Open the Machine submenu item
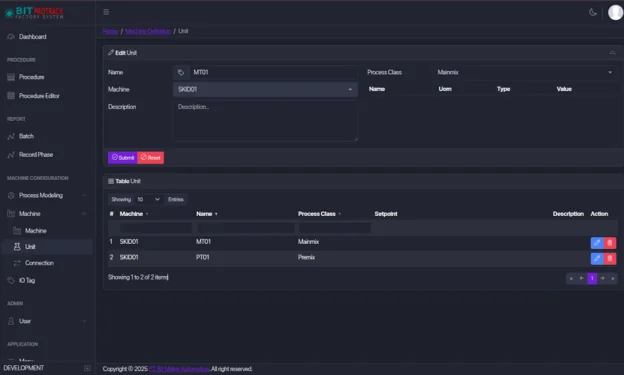The image size is (624, 375). [x=35, y=231]
